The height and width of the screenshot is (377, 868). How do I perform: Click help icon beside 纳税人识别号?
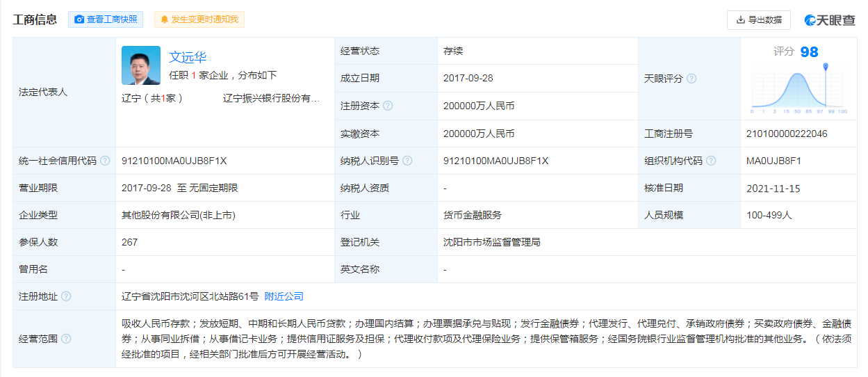pyautogui.click(x=407, y=161)
